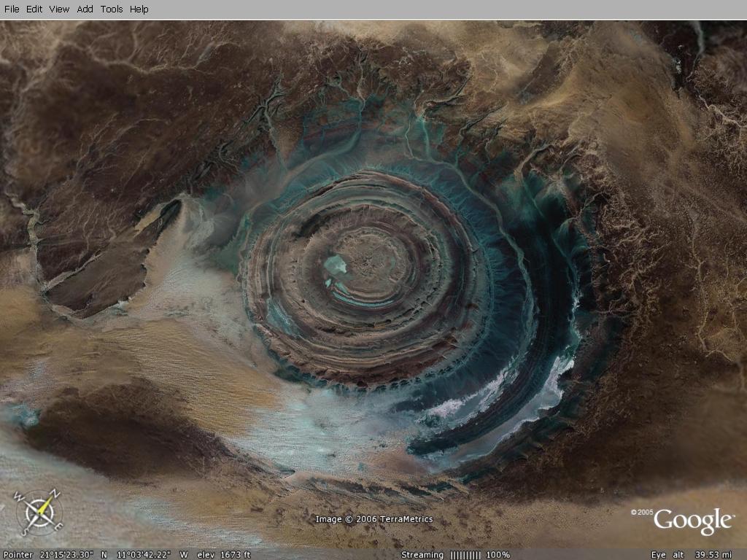Click the light turquoise patch inside the rings
747x560 pixels.
[336, 264]
